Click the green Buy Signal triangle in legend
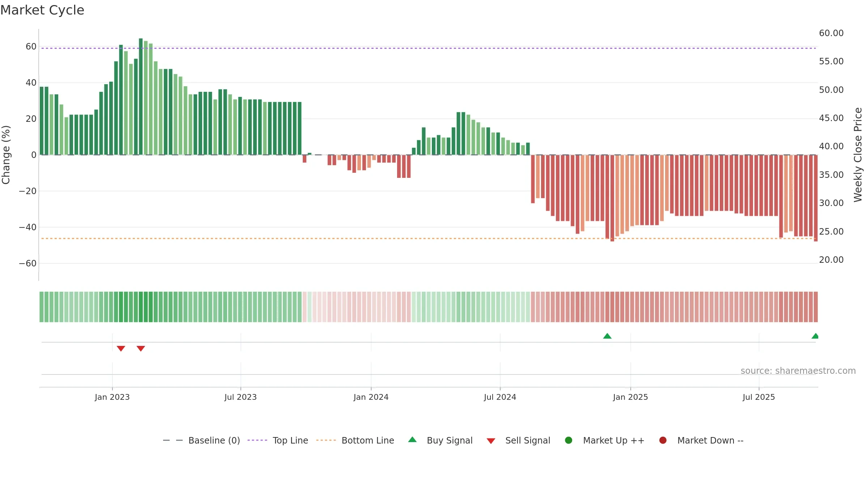Screen dimensions: 868x488 pyautogui.click(x=412, y=440)
